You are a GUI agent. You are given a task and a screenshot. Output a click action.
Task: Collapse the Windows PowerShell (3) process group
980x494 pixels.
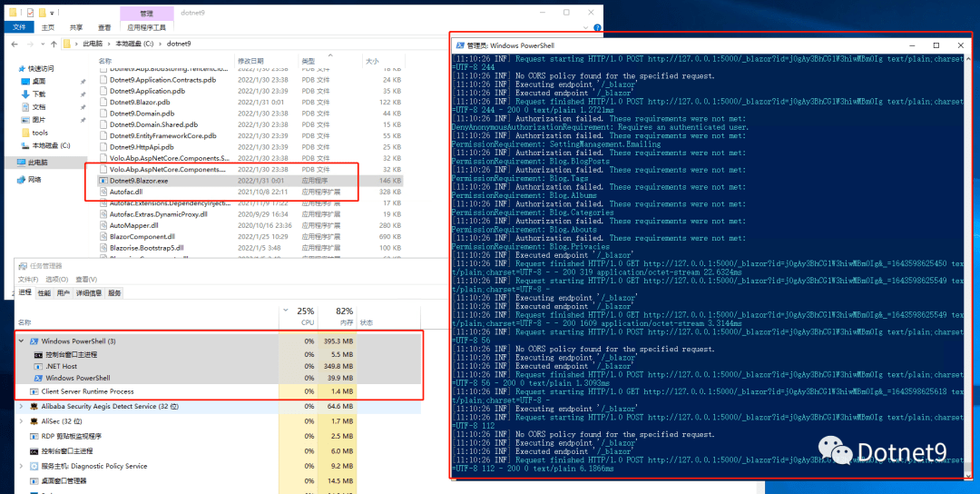click(22, 341)
